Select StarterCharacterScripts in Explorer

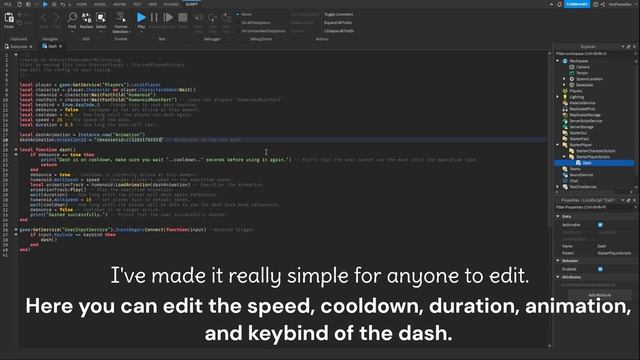596,151
